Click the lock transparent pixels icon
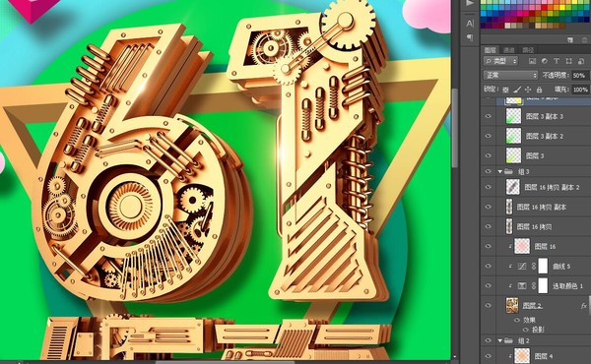The width and height of the screenshot is (591, 364). point(505,90)
